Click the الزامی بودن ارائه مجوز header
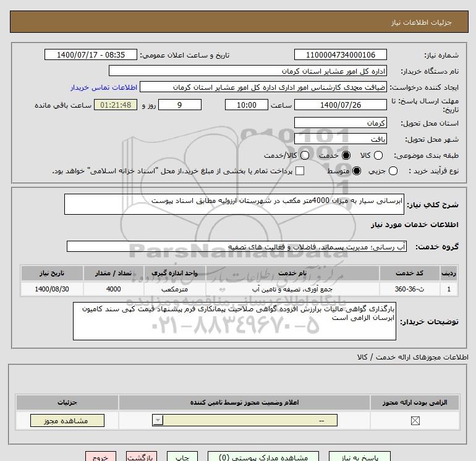 [x=415, y=402]
